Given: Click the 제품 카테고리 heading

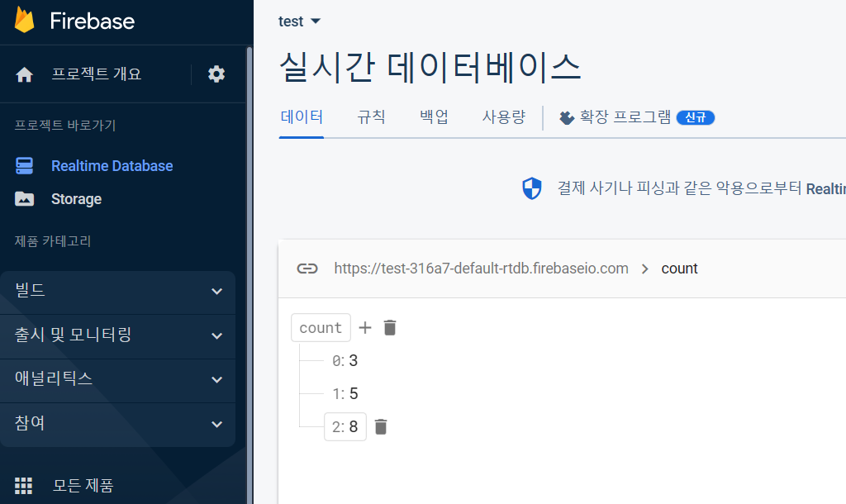Looking at the screenshot, I should coord(53,240).
